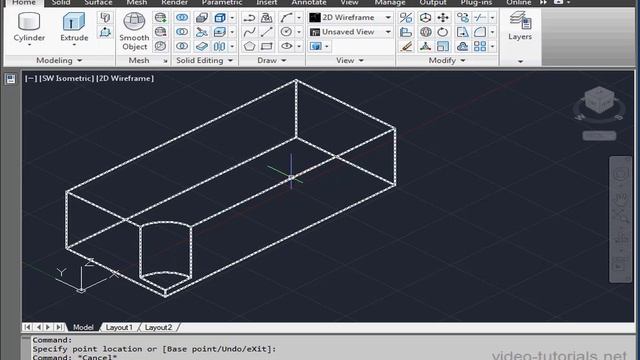
Task: Expand the Solid Editing panel
Action: (204, 60)
